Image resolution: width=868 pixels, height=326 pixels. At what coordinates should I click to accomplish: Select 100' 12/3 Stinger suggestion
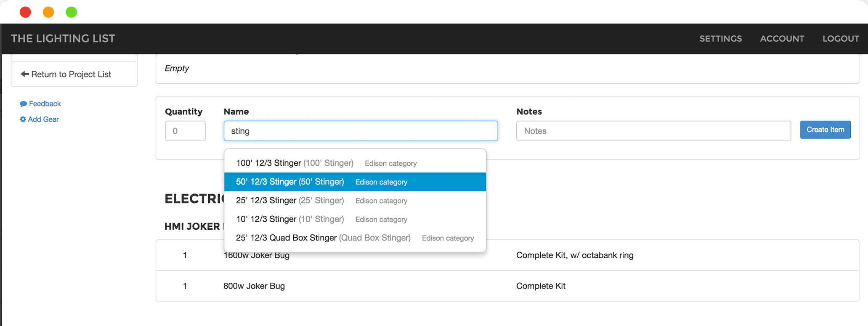[x=355, y=163]
